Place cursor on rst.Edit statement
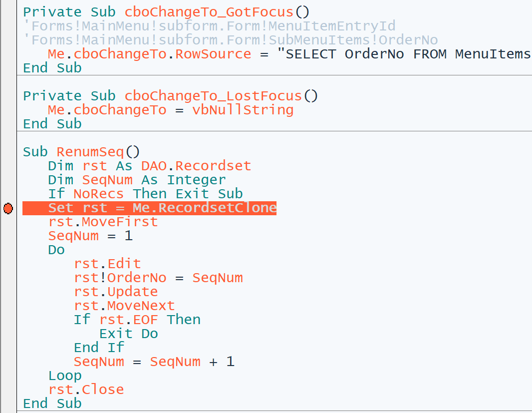The height and width of the screenshot is (413, 532). click(107, 264)
